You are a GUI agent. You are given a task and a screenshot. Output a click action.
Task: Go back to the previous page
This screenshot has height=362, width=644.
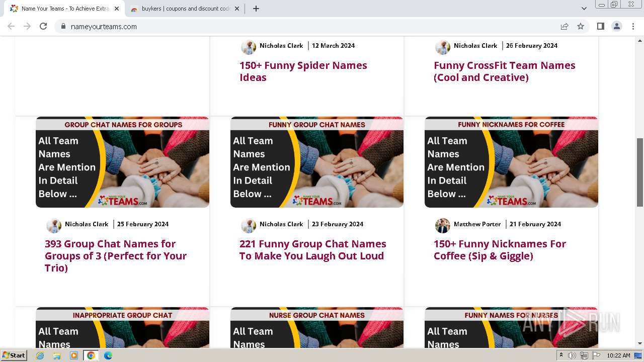coord(11,26)
